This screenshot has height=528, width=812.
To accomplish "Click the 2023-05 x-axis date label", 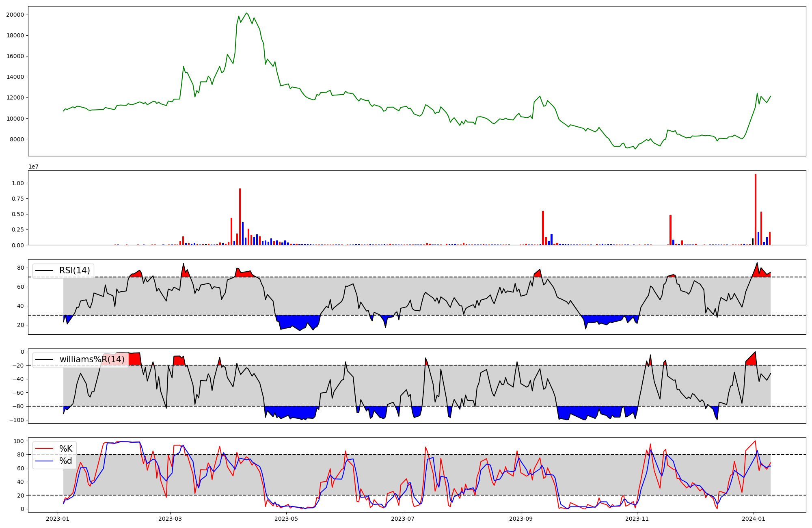I will (287, 519).
